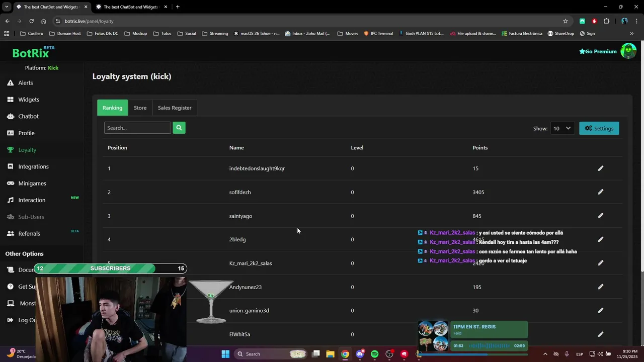
Task: Bookmark this page with the star
Action: (x=566, y=21)
